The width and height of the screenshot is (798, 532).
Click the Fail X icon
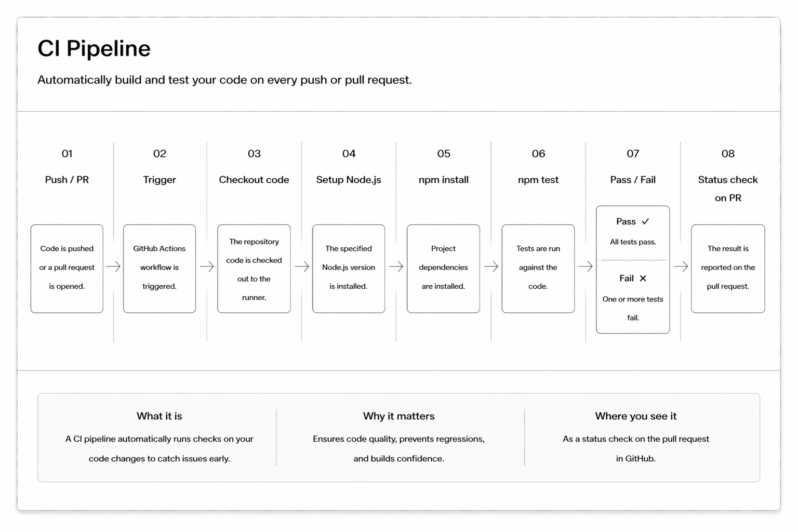pos(643,278)
